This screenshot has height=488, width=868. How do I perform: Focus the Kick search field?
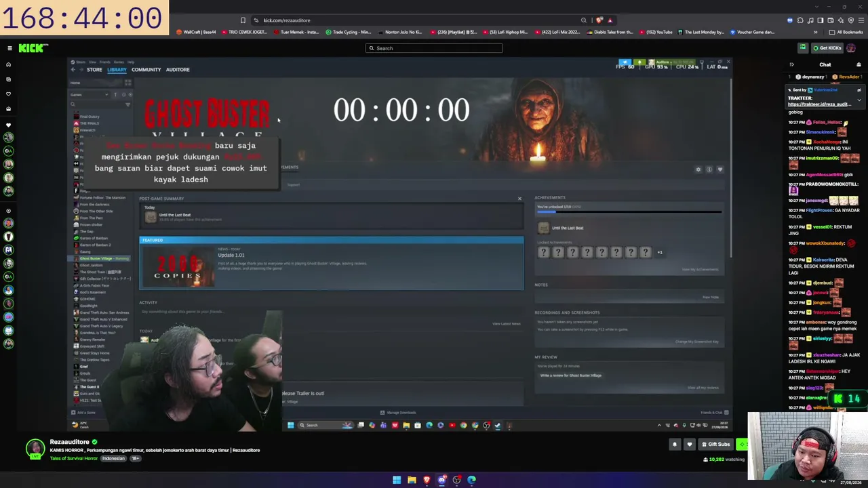coord(434,48)
